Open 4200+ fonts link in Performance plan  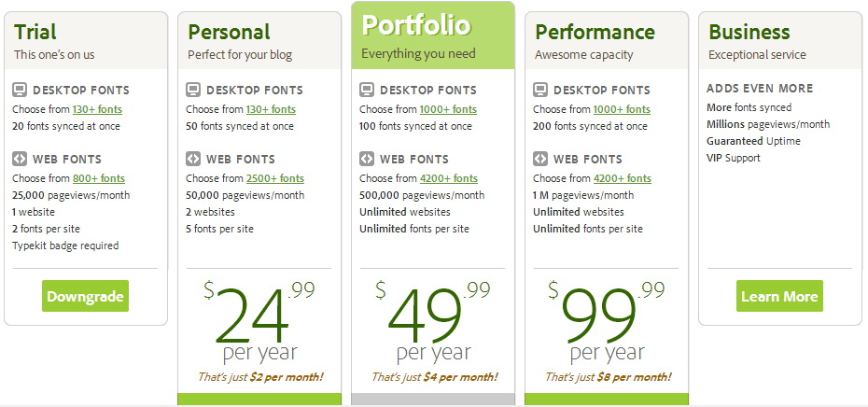pyautogui.click(x=623, y=178)
